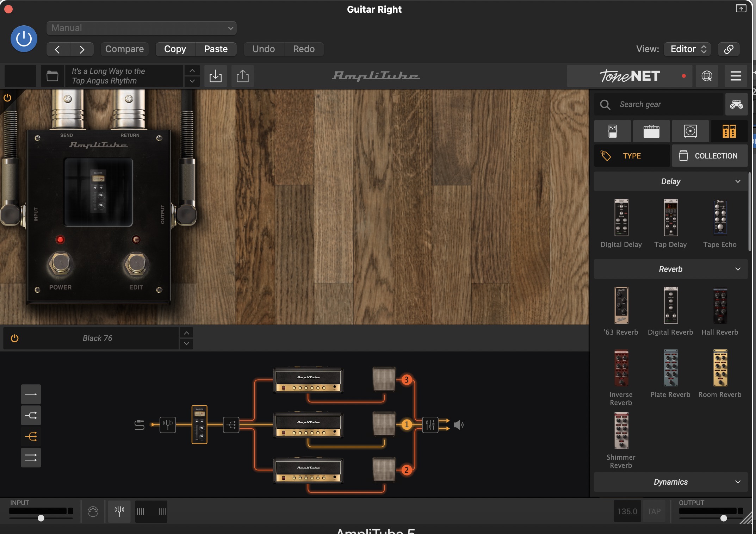
Task: Click the Search gear input field
Action: pyautogui.click(x=659, y=104)
